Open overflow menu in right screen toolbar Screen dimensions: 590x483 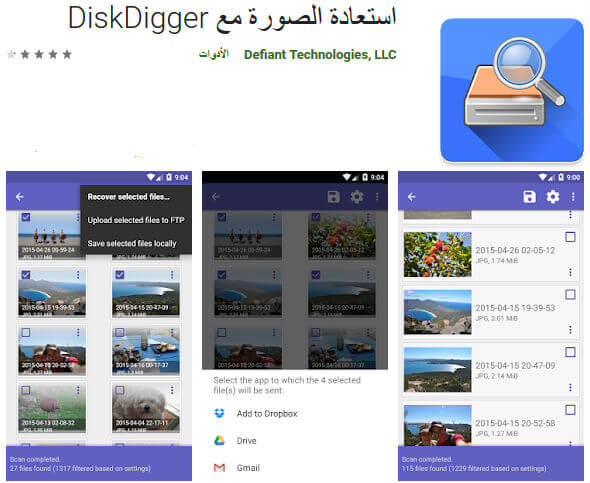[x=573, y=197]
